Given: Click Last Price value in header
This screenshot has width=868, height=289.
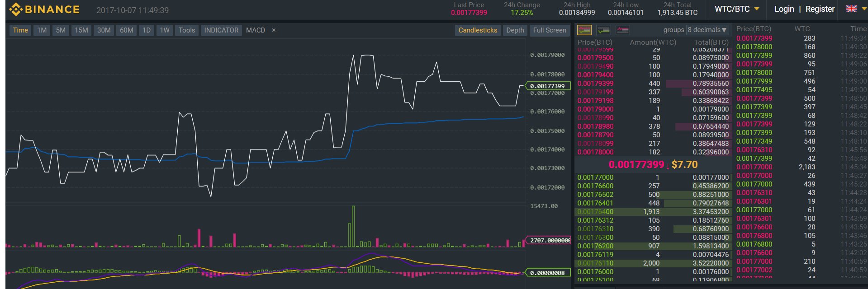Looking at the screenshot, I should click(469, 13).
